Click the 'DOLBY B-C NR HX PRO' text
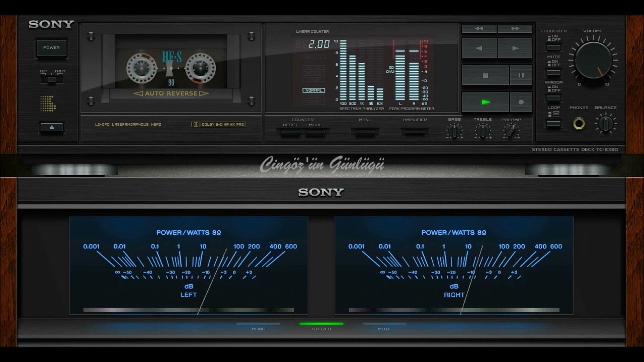Image resolution: width=644 pixels, height=362 pixels. (x=223, y=124)
